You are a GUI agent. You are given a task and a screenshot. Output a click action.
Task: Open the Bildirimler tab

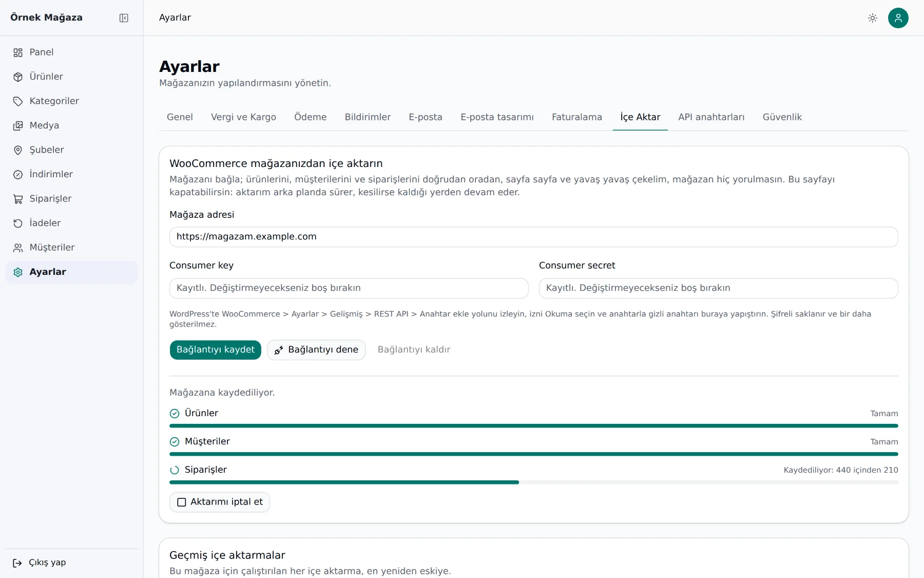[368, 117]
